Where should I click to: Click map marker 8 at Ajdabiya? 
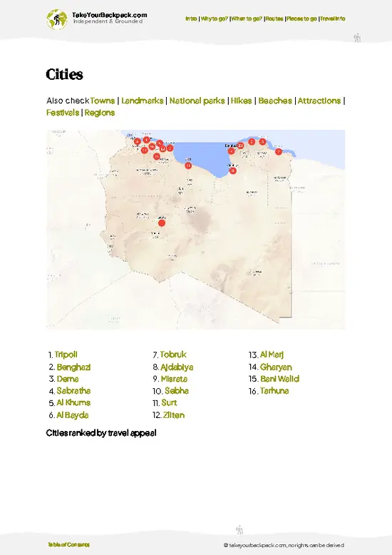[233, 170]
